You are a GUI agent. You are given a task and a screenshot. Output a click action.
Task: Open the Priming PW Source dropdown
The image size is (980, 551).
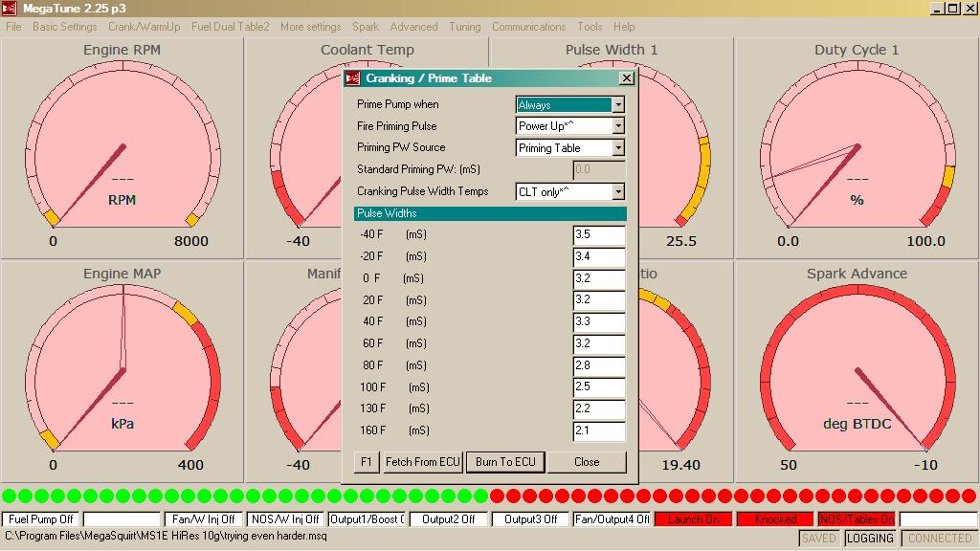pyautogui.click(x=618, y=148)
